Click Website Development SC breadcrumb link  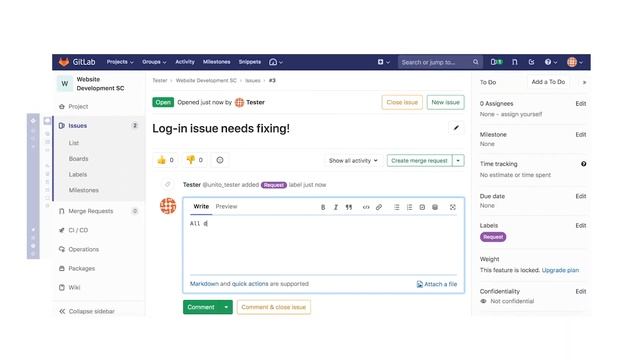tap(206, 81)
